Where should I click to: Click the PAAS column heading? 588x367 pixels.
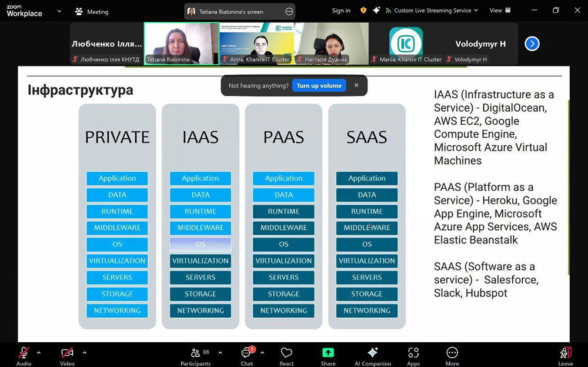(x=283, y=137)
